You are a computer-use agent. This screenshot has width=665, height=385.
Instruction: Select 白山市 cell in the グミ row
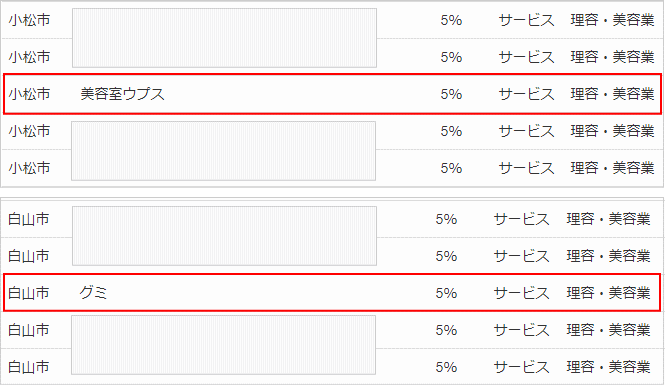(28, 293)
